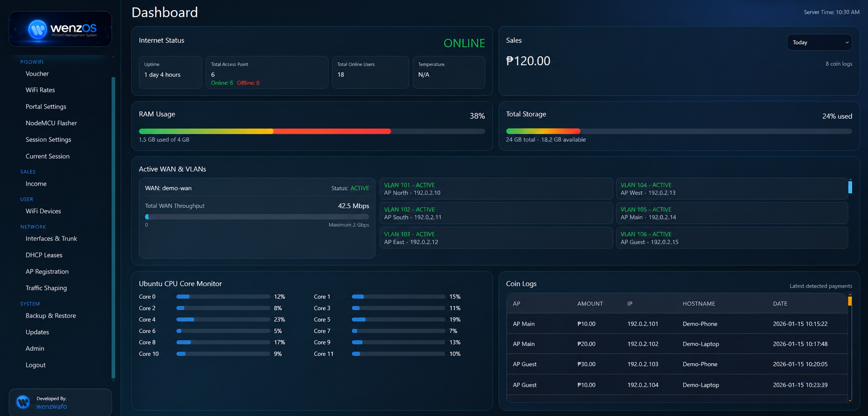This screenshot has height=416, width=868.
Task: Open WiFi Devices
Action: click(x=43, y=211)
